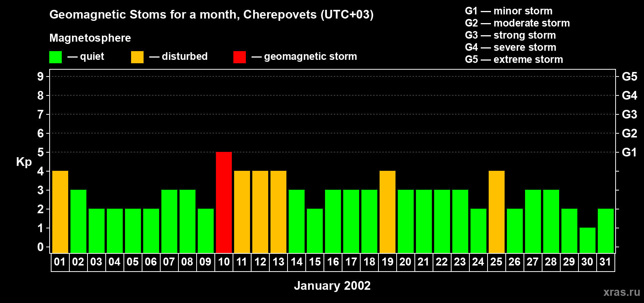Image resolution: width=644 pixels, height=303 pixels.
Task: Click the Kp axis title
Action: click(24, 162)
